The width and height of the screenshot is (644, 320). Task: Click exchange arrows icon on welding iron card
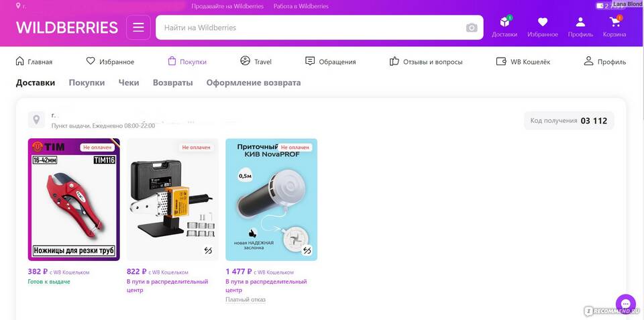click(208, 250)
